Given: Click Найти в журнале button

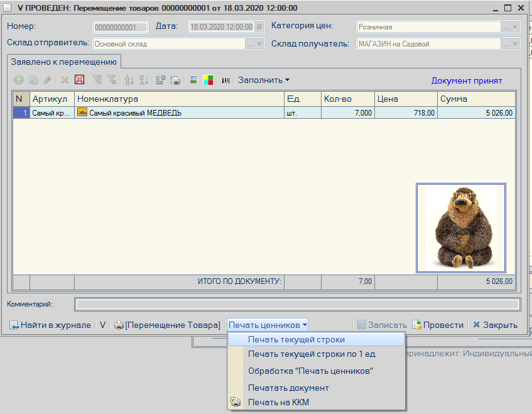Looking at the screenshot, I should click(50, 325).
